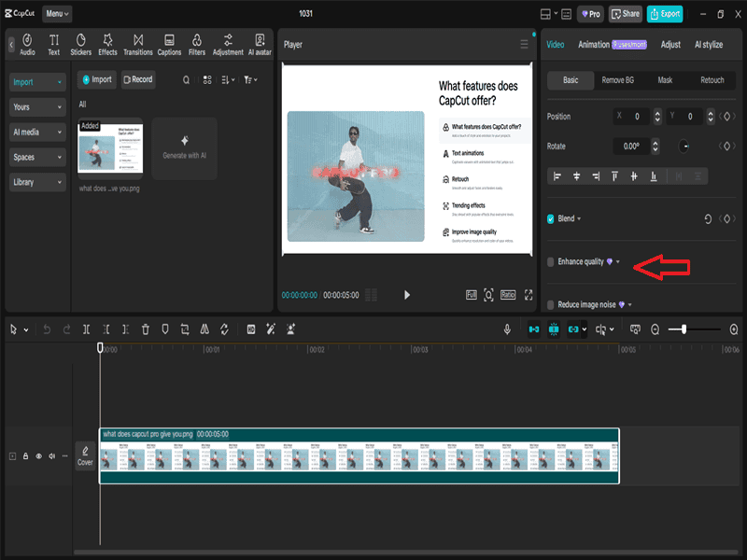Play the video in the Player
This screenshot has height=560, width=747.
407,295
